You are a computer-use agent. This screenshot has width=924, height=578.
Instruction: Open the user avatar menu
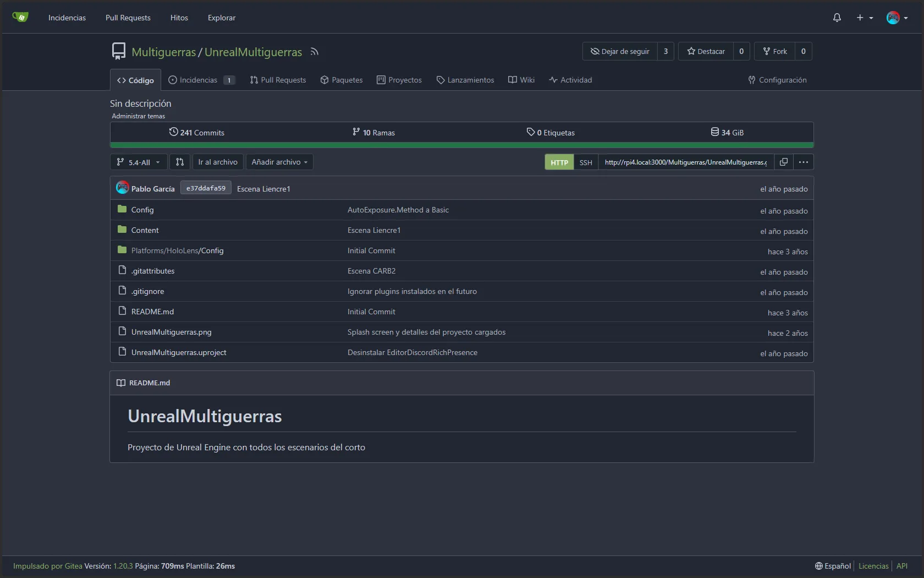(x=897, y=18)
